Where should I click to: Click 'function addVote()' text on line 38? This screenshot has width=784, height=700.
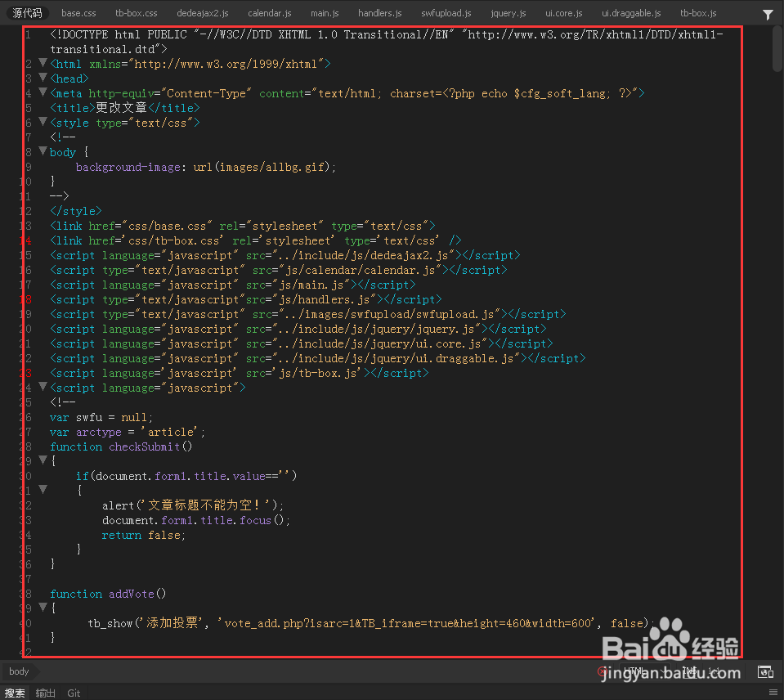pos(108,594)
